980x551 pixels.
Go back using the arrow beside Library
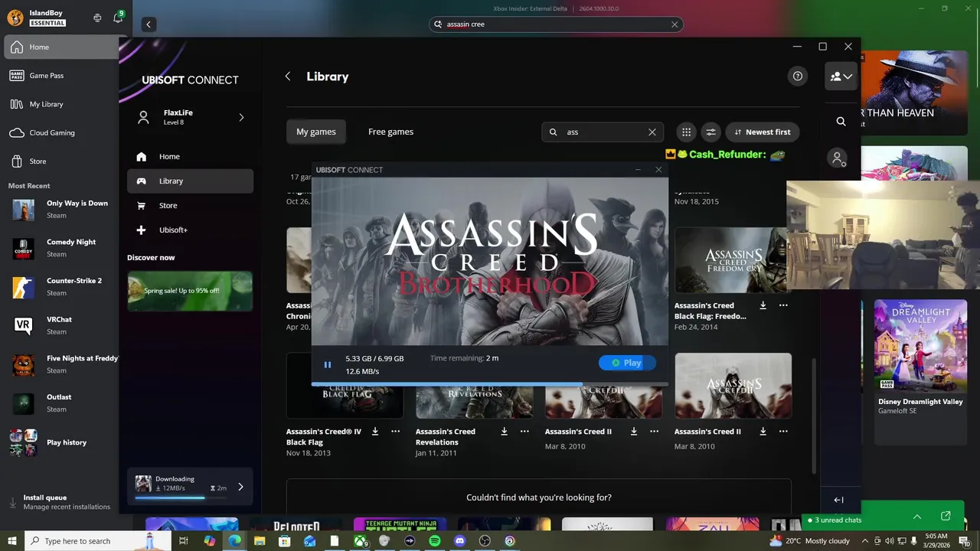pos(288,77)
